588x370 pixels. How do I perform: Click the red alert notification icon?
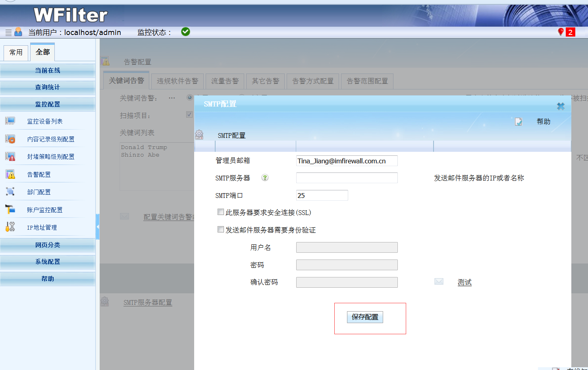[x=561, y=32]
